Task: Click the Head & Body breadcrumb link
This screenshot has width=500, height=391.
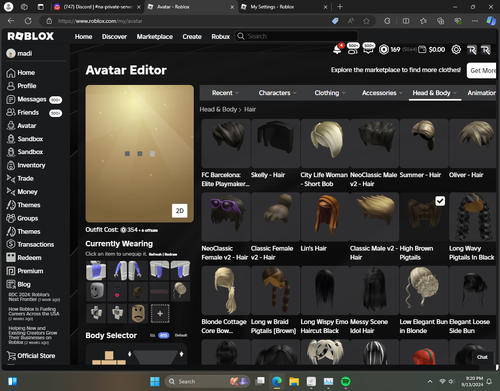Action: pyautogui.click(x=218, y=109)
